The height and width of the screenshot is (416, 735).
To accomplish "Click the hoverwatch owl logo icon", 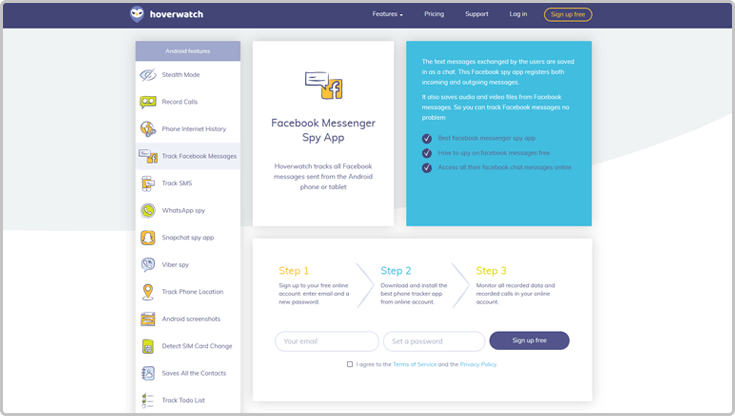I will click(x=137, y=14).
